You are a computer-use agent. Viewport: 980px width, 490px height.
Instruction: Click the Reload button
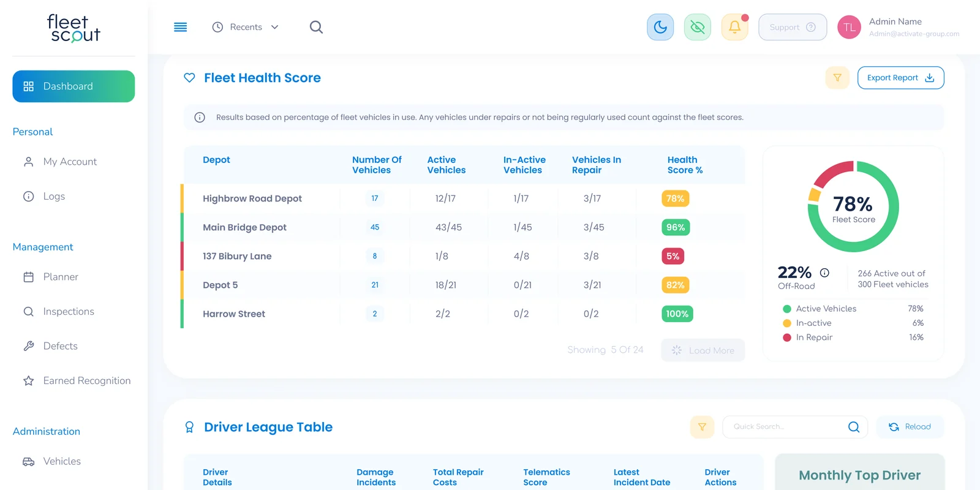(x=910, y=427)
